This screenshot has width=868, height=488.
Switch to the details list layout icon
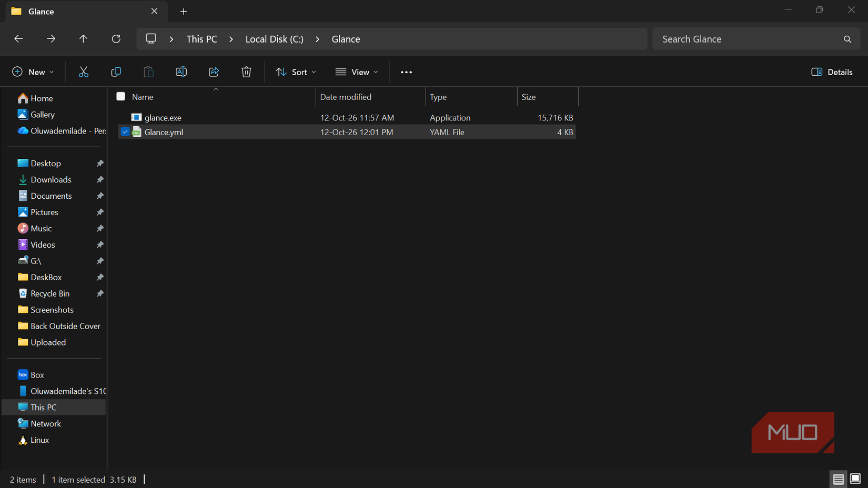[x=838, y=479]
